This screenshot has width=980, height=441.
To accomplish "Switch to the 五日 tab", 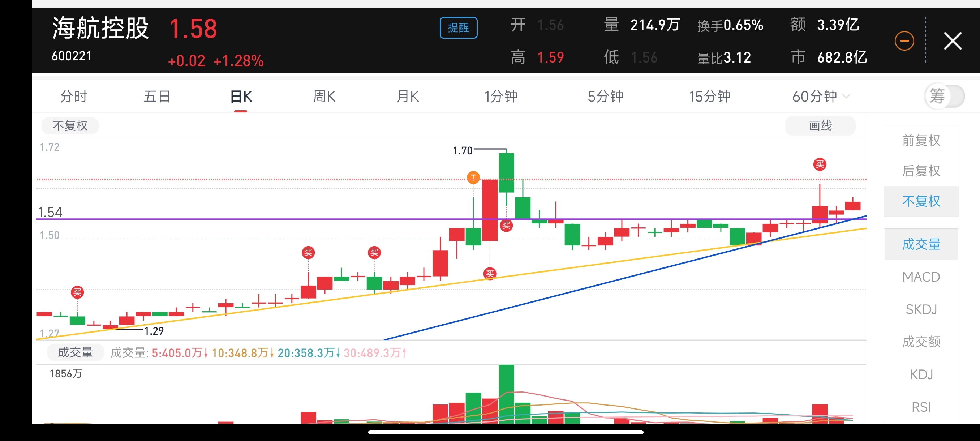I will (x=157, y=96).
